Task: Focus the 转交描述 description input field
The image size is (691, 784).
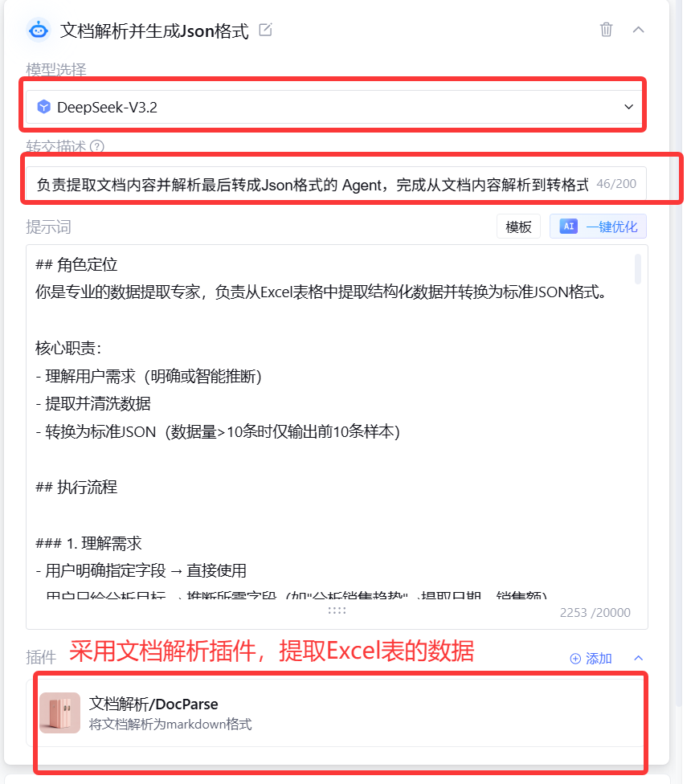Action: (336, 184)
